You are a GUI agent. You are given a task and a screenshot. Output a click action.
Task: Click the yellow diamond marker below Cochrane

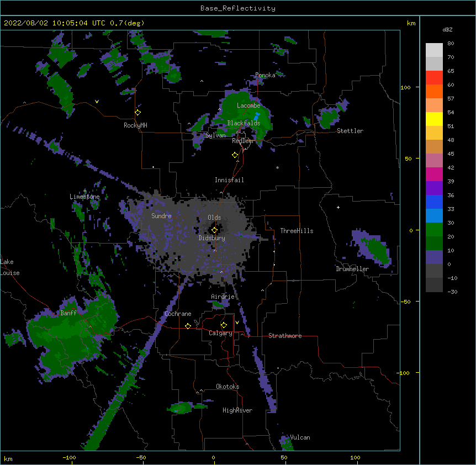[188, 326]
